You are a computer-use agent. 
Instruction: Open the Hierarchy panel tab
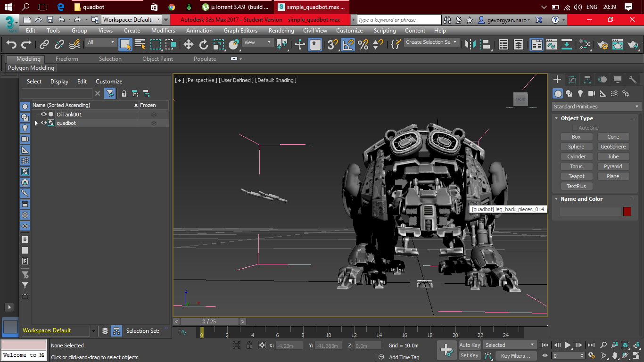[587, 80]
